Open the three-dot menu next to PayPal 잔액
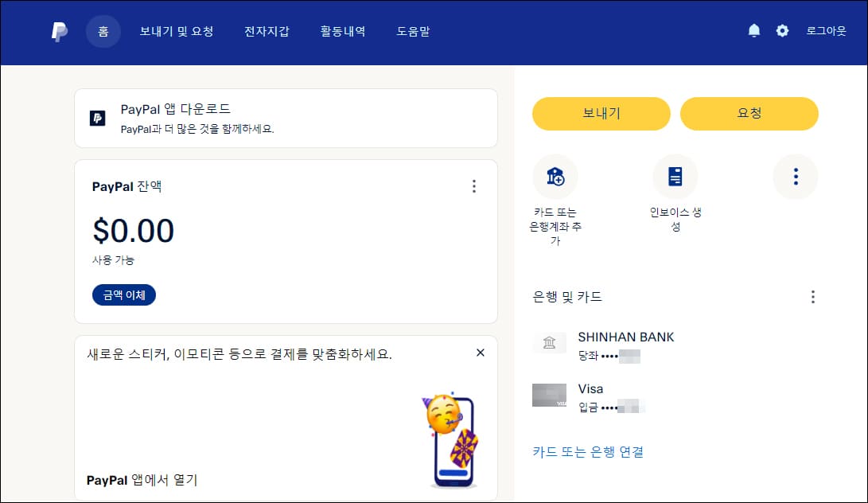Screen dimensions: 868x503 (x=474, y=186)
